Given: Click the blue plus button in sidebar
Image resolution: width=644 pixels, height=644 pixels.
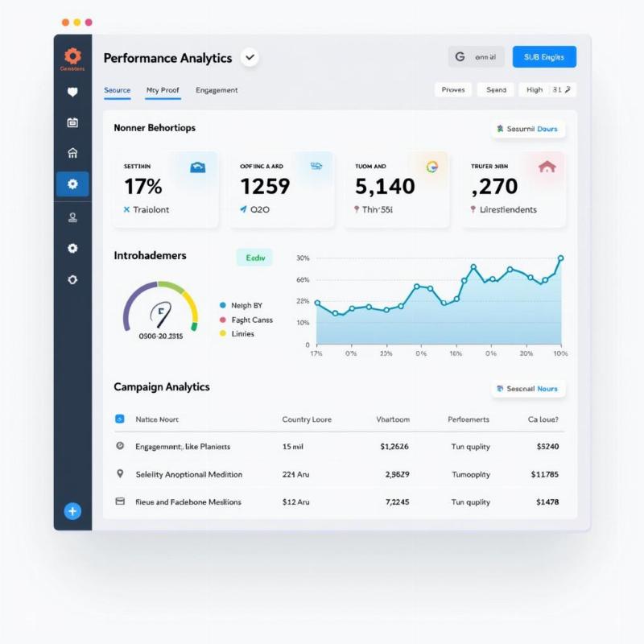Looking at the screenshot, I should point(72,510).
